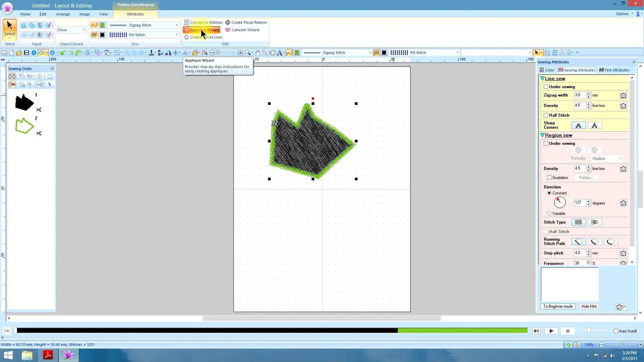Click the green line color swatch in ribbon

[102, 25]
